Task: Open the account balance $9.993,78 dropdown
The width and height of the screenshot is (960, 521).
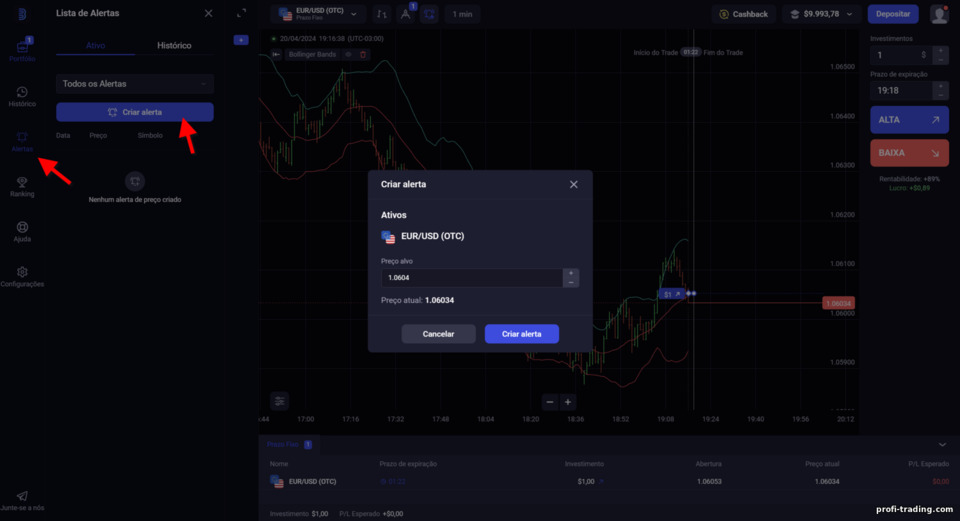Action: click(821, 13)
